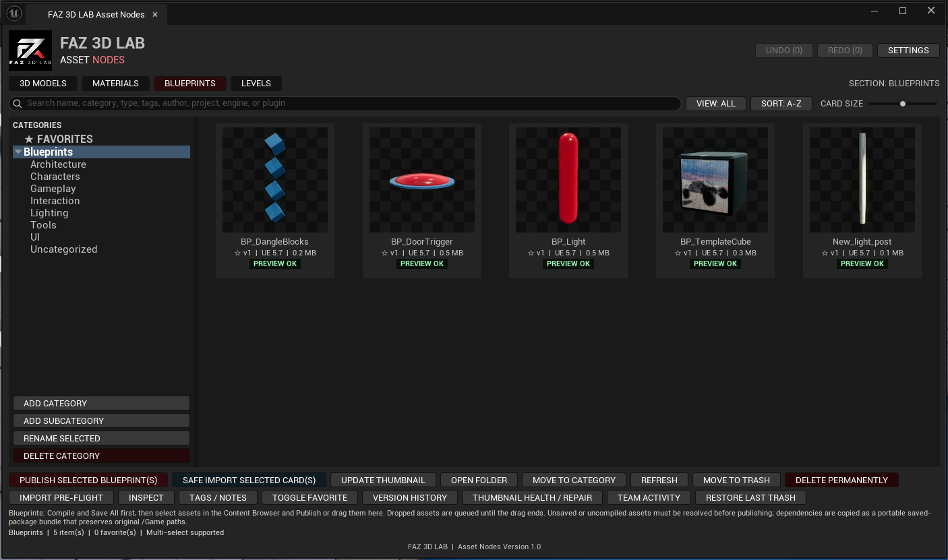
Task: Toggle the BP_TemplateCube favorite star
Action: coord(678,253)
